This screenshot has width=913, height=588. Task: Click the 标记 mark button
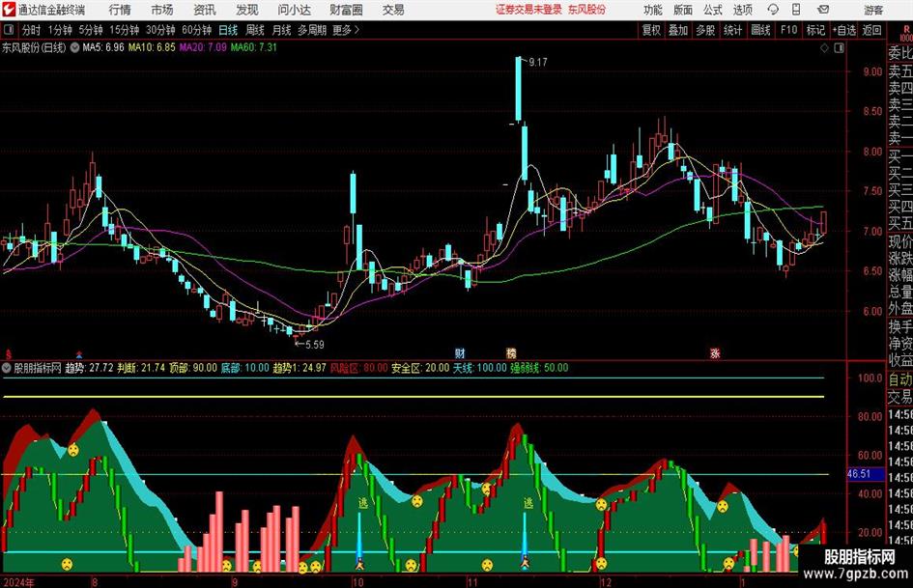click(815, 30)
